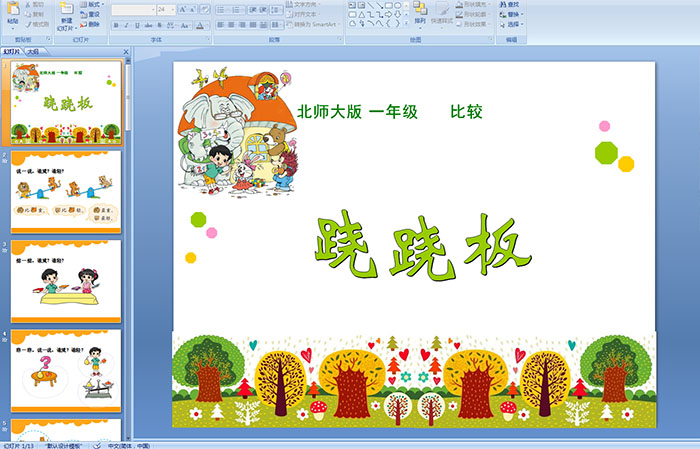Select the horizontal text box shape
Screen dimensions: 700x449
coord(352,5)
